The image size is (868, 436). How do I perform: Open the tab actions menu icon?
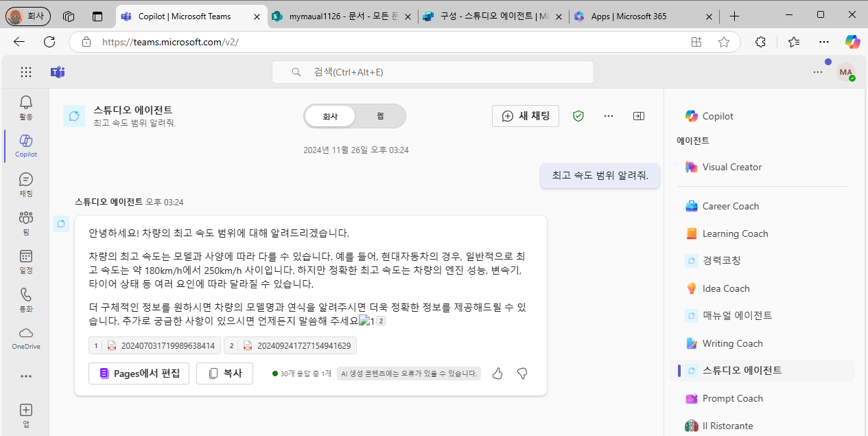point(97,16)
